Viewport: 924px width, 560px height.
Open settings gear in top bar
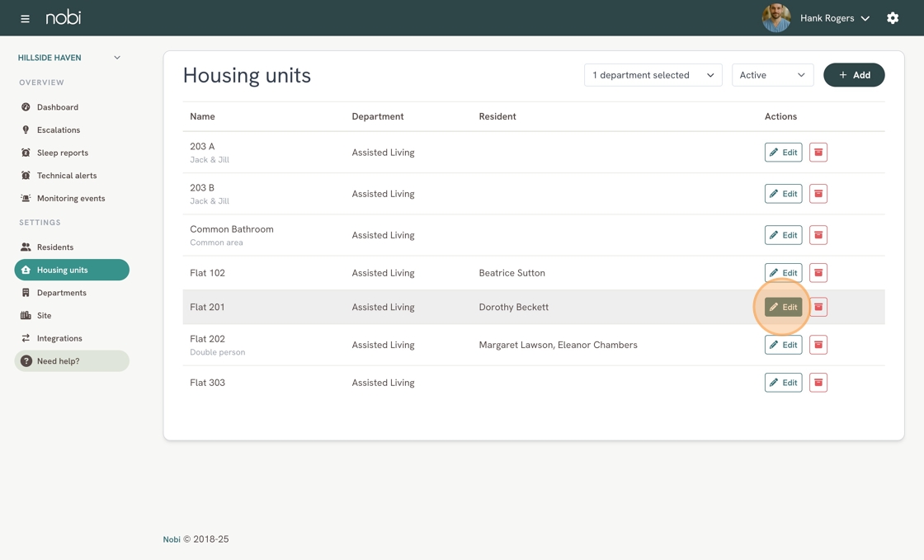[893, 18]
